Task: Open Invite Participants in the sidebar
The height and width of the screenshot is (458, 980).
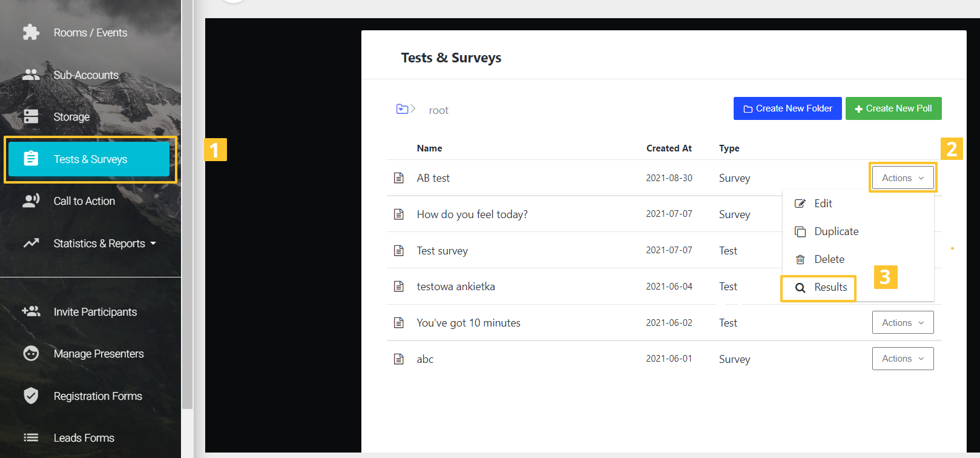Action: point(95,312)
